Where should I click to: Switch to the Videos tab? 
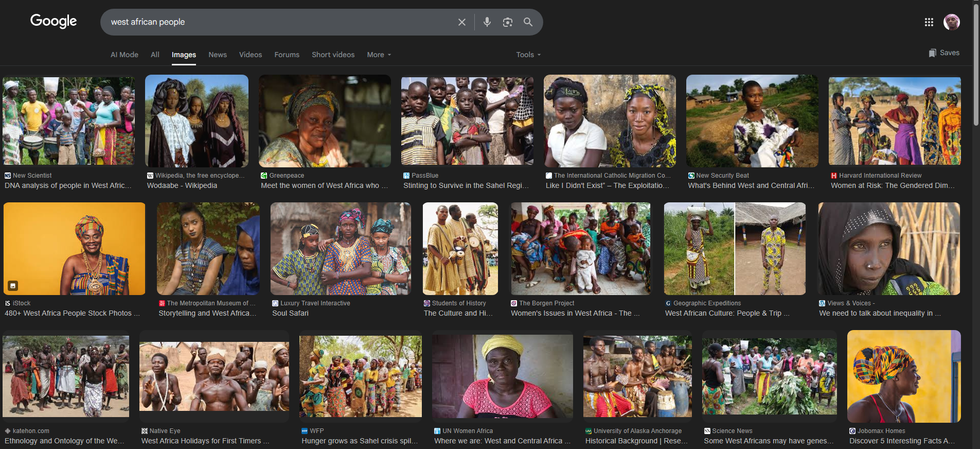[x=251, y=55]
